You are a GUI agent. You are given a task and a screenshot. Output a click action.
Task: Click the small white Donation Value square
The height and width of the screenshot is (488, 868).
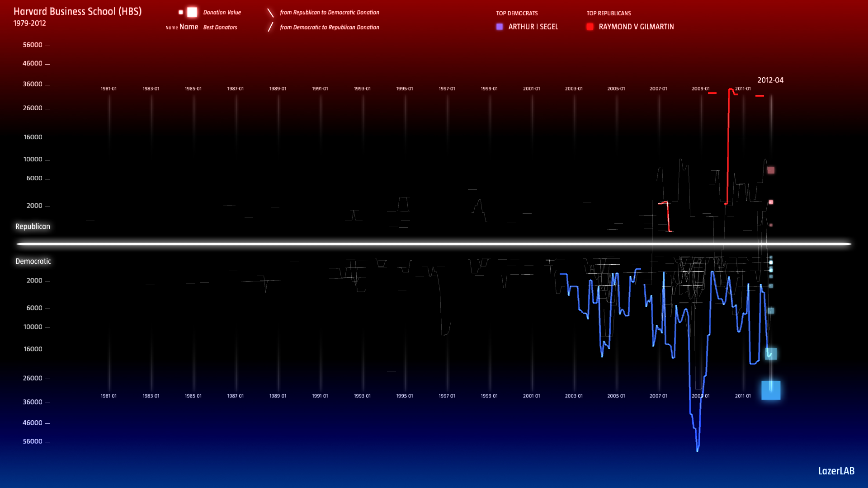pos(181,12)
